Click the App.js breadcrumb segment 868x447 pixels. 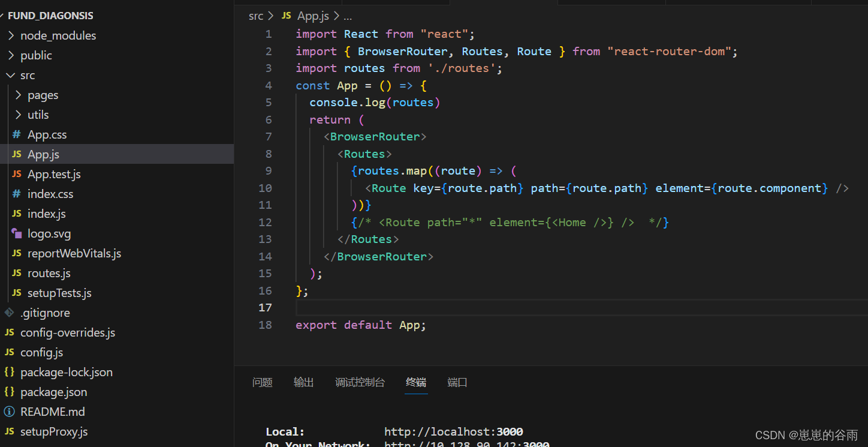(313, 16)
